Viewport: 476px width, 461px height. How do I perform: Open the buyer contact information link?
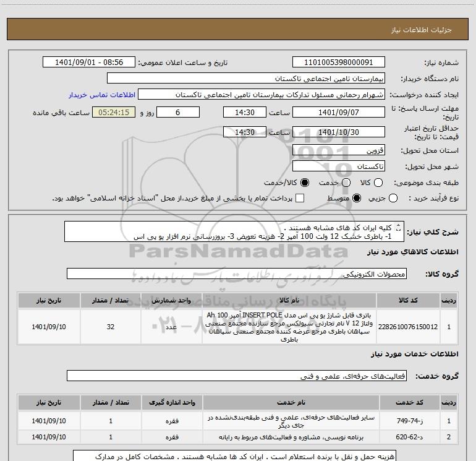102,95
